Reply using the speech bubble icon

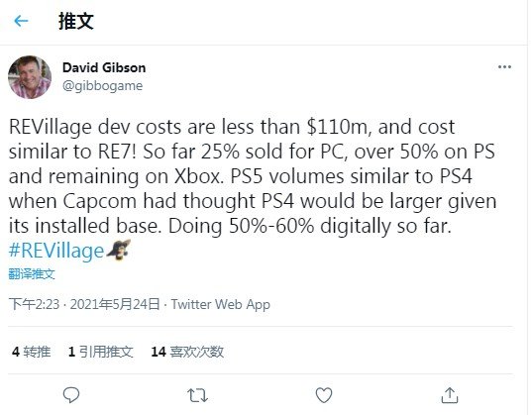71,395
